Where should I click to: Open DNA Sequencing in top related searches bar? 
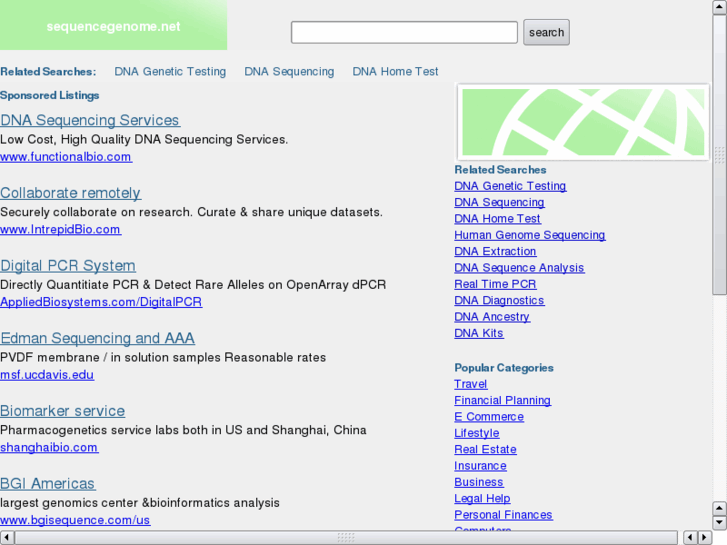(289, 71)
